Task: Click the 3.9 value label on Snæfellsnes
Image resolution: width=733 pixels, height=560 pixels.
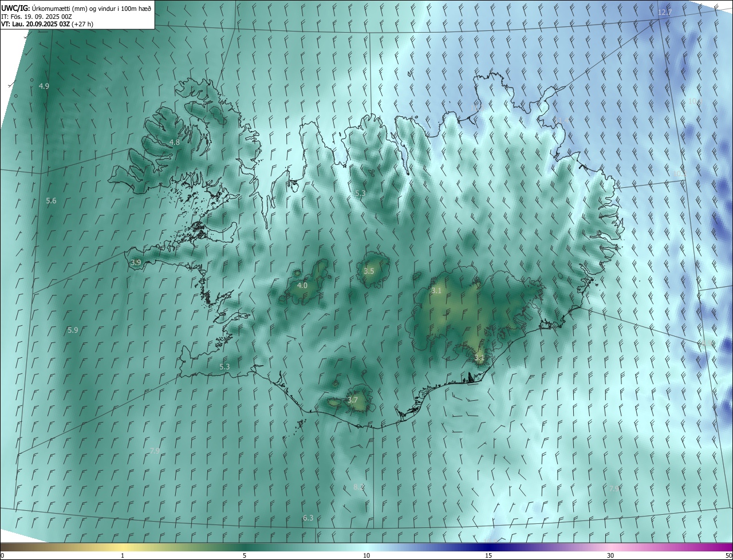Action: click(x=136, y=262)
